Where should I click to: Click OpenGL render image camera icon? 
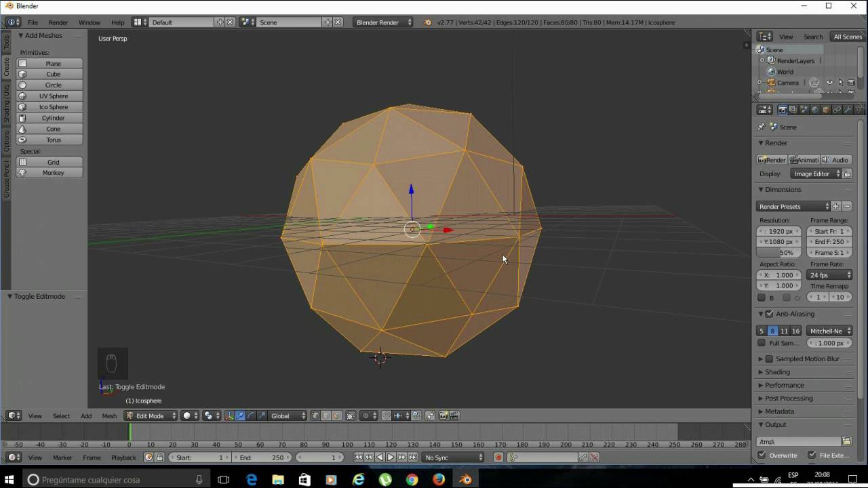443,415
